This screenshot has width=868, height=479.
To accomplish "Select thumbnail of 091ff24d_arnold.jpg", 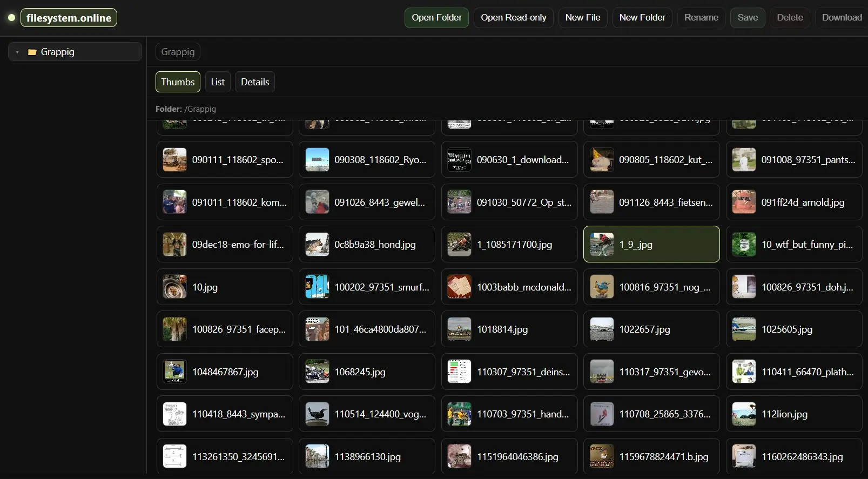I will click(744, 202).
